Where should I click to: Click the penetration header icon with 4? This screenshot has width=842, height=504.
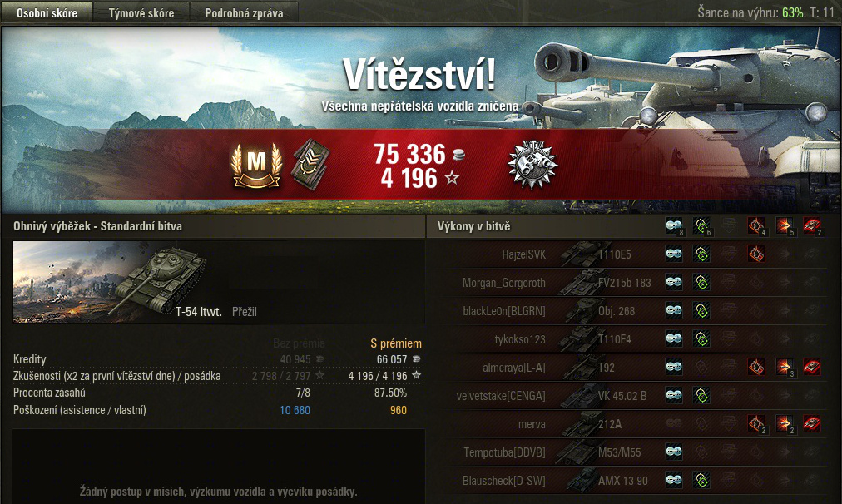[x=756, y=226]
